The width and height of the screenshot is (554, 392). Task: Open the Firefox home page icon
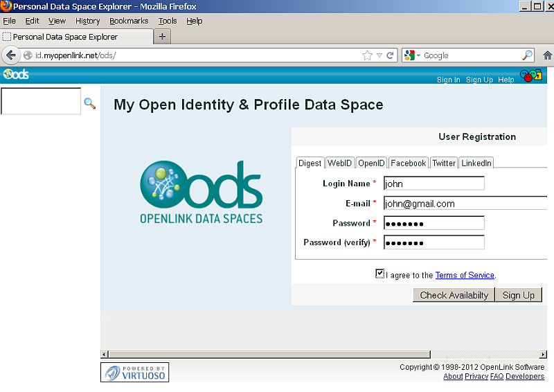[548, 55]
